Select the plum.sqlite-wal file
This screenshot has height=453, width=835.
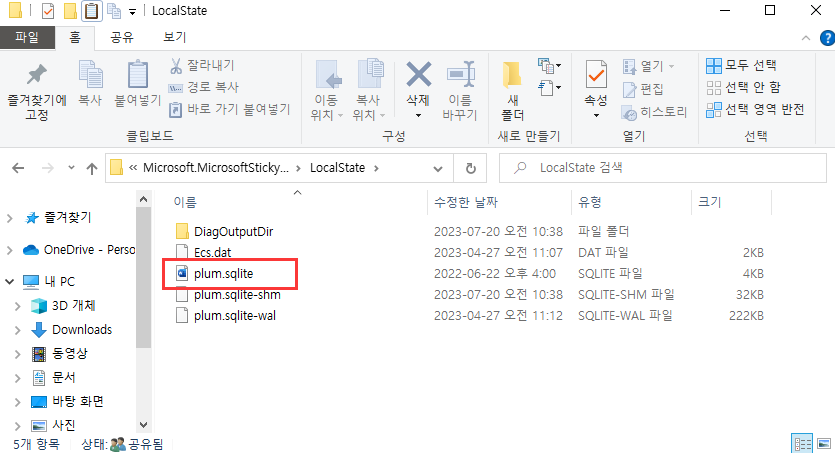[235, 316]
